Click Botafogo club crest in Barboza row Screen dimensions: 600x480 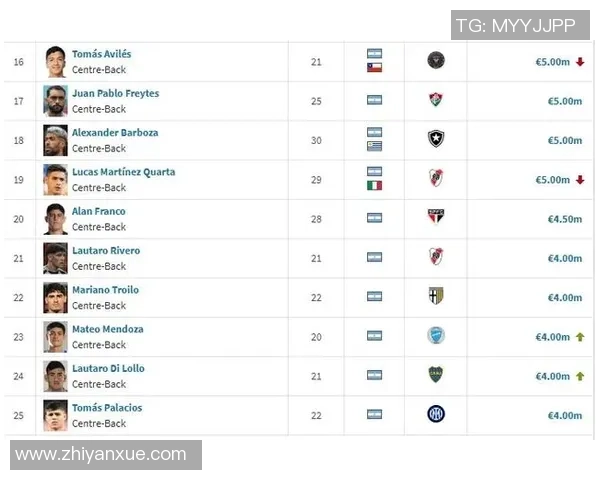point(435,139)
